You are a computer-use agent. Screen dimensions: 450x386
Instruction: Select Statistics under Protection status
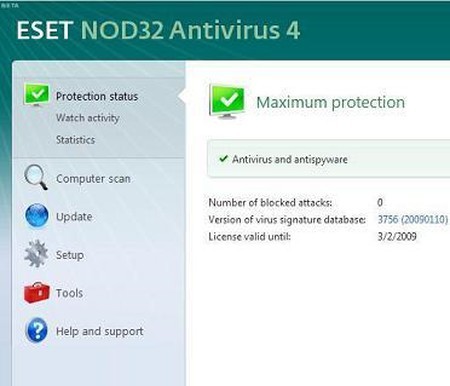[x=75, y=140]
